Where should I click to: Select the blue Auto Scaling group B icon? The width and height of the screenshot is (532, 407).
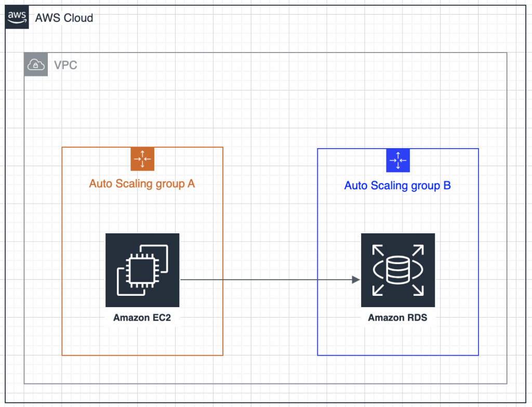point(398,160)
